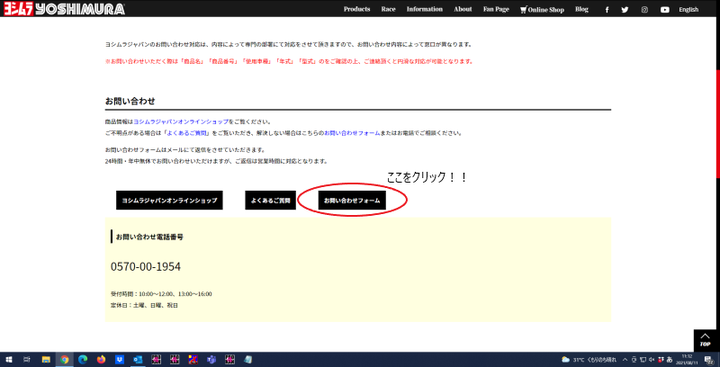This screenshot has height=367, width=720.
Task: Click the 定休日 closed-days line
Action: pyautogui.click(x=144, y=305)
